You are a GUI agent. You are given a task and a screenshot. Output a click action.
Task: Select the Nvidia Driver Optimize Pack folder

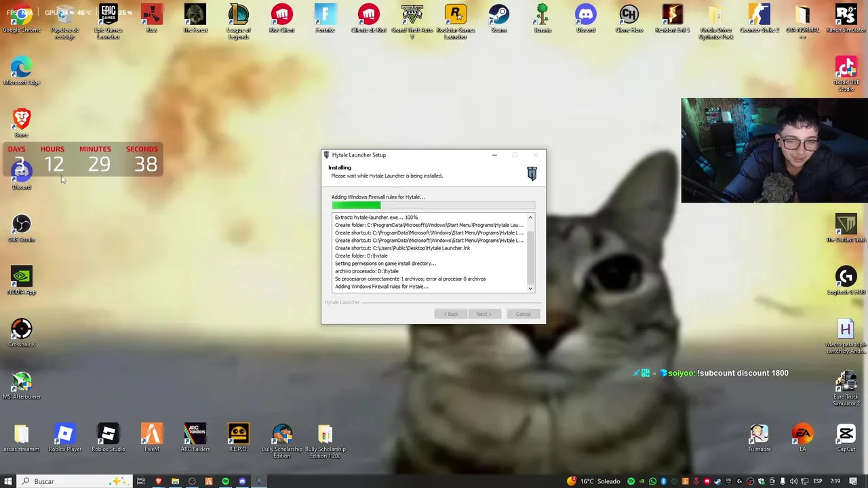click(x=716, y=22)
